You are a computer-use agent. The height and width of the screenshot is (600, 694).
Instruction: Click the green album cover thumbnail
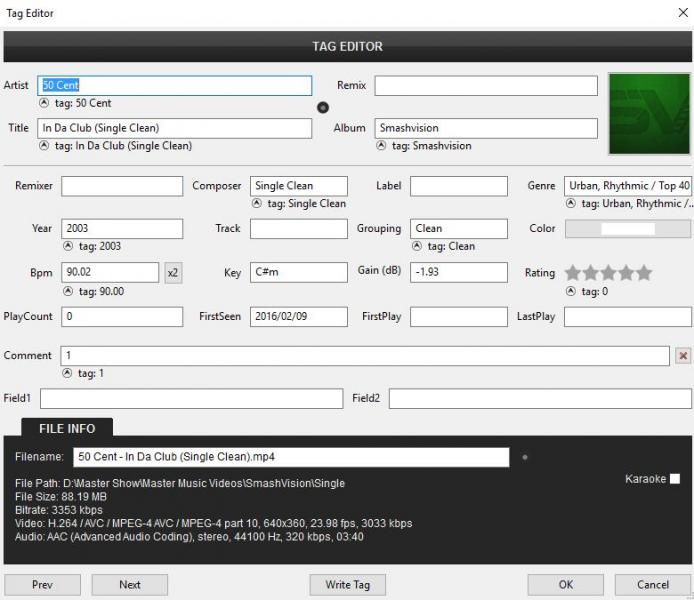[x=649, y=114]
